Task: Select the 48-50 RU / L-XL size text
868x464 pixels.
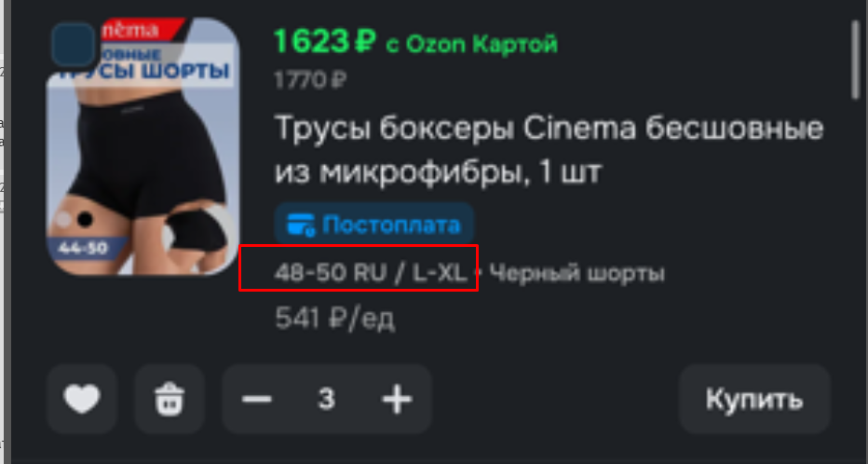Action: (x=372, y=273)
